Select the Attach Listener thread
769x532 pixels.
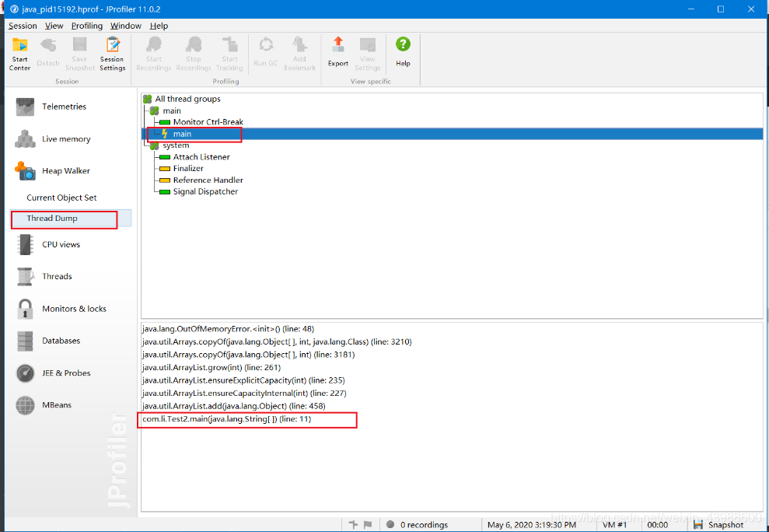tap(201, 157)
